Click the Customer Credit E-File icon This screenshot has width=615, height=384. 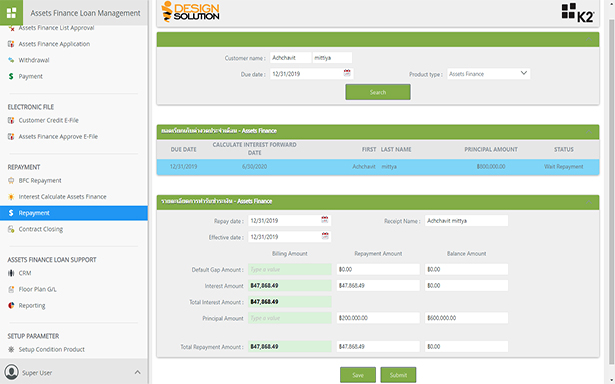11,120
